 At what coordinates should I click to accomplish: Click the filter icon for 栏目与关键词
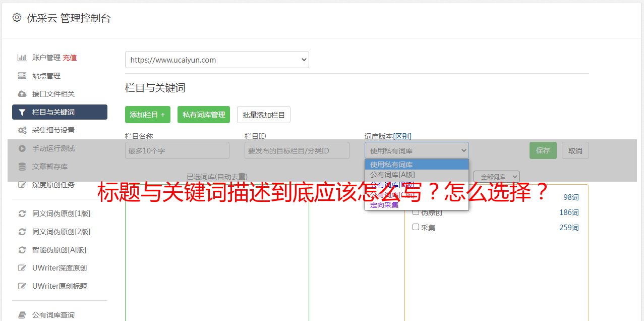(22, 112)
